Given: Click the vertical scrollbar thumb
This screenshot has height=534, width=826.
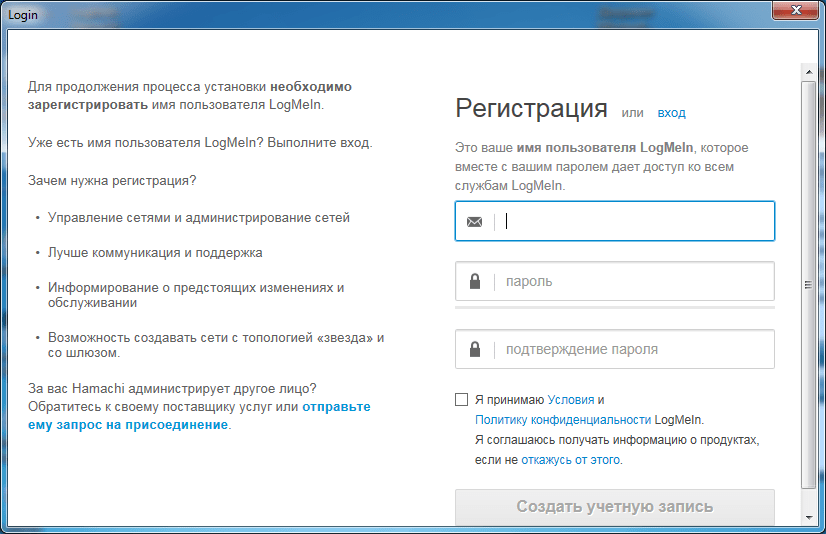Looking at the screenshot, I should [809, 285].
